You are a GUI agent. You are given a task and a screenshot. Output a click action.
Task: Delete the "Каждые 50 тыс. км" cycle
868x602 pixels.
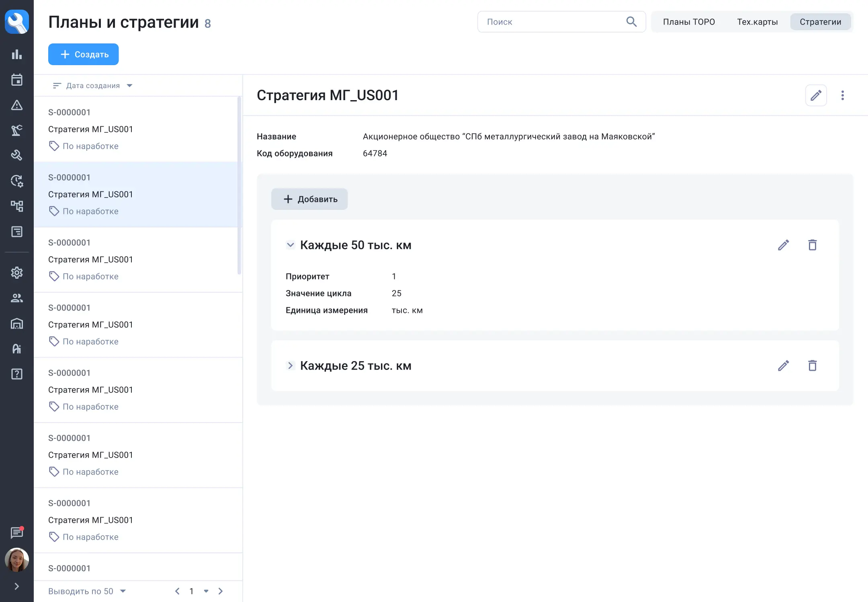pyautogui.click(x=812, y=245)
